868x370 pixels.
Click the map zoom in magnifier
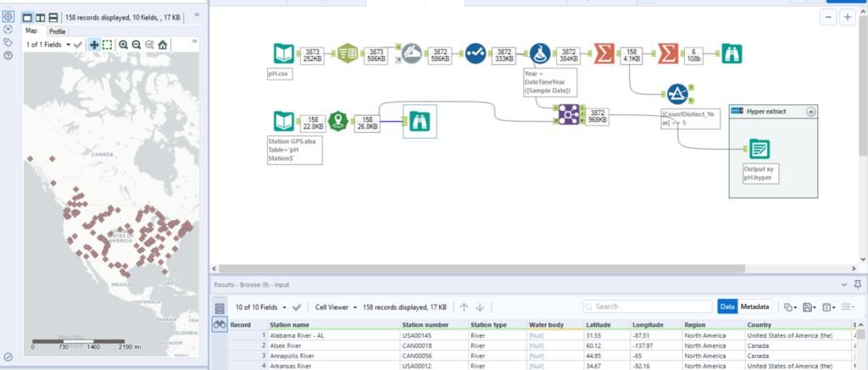(x=124, y=45)
